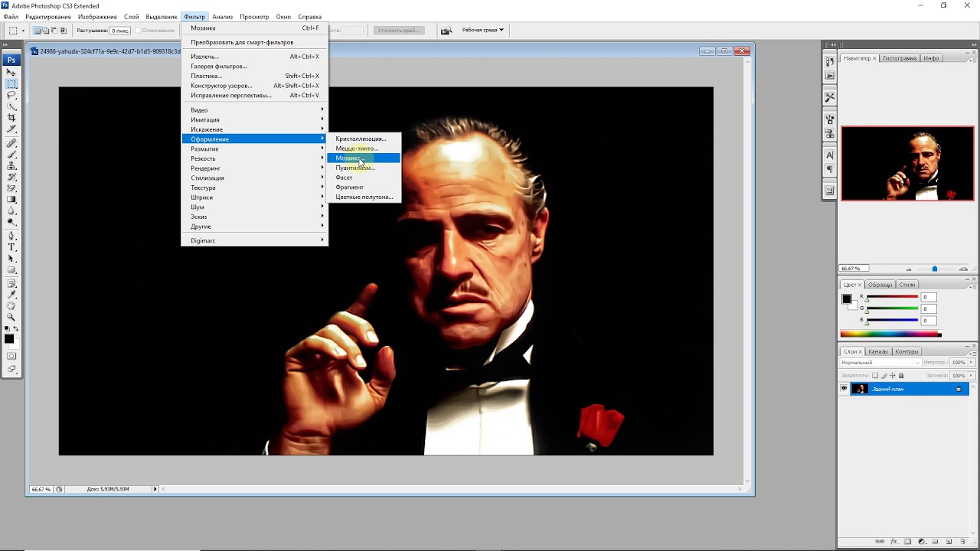Select the Eraser tool
Screen dimensions: 980x551
11,187
